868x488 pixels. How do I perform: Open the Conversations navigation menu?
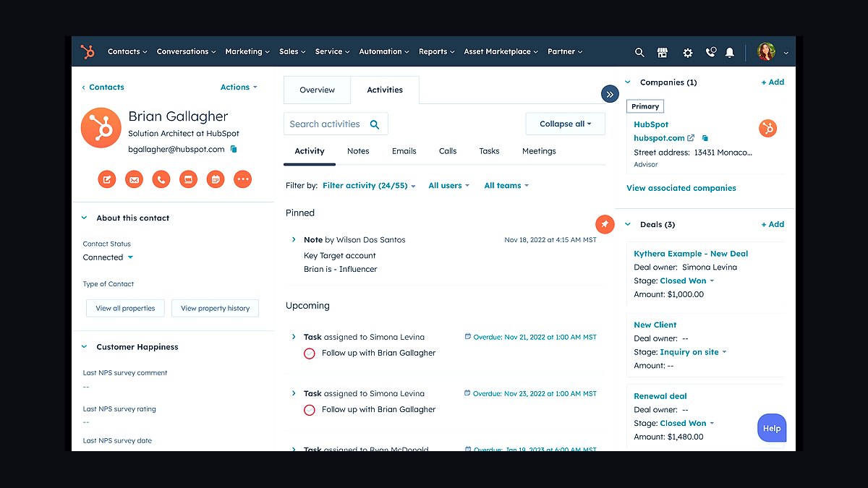tap(187, 52)
